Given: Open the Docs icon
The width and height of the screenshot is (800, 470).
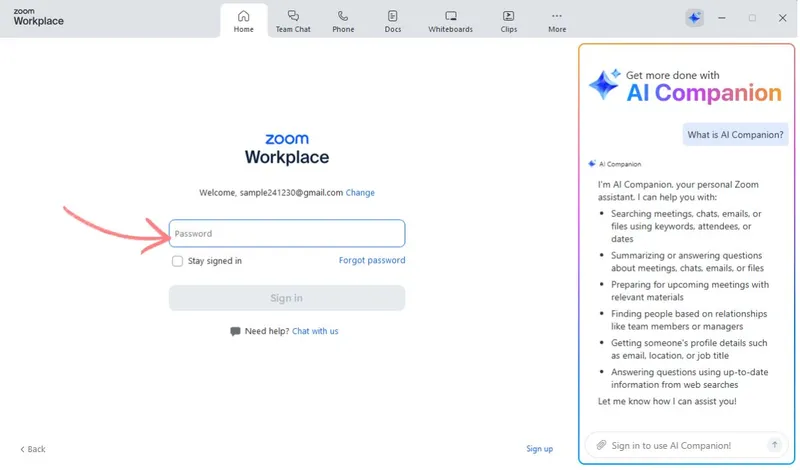Looking at the screenshot, I should tap(393, 17).
